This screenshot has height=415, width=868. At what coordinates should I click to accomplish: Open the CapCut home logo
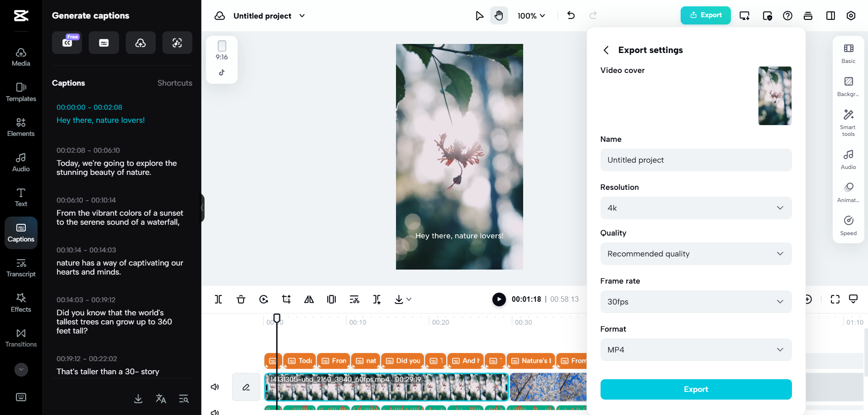pos(21,16)
